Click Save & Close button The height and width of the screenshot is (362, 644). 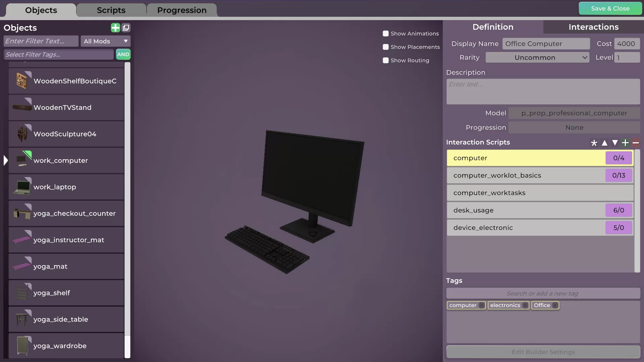(610, 8)
